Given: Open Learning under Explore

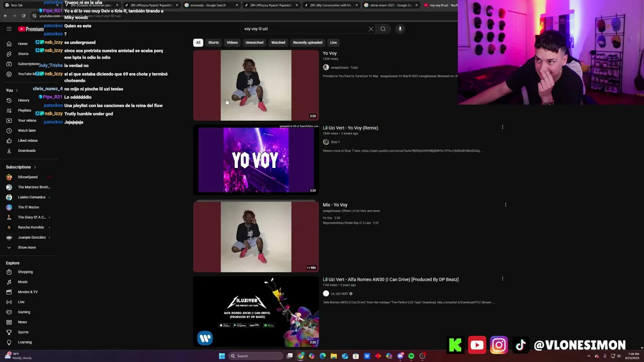Looking at the screenshot, I should 19,342.
